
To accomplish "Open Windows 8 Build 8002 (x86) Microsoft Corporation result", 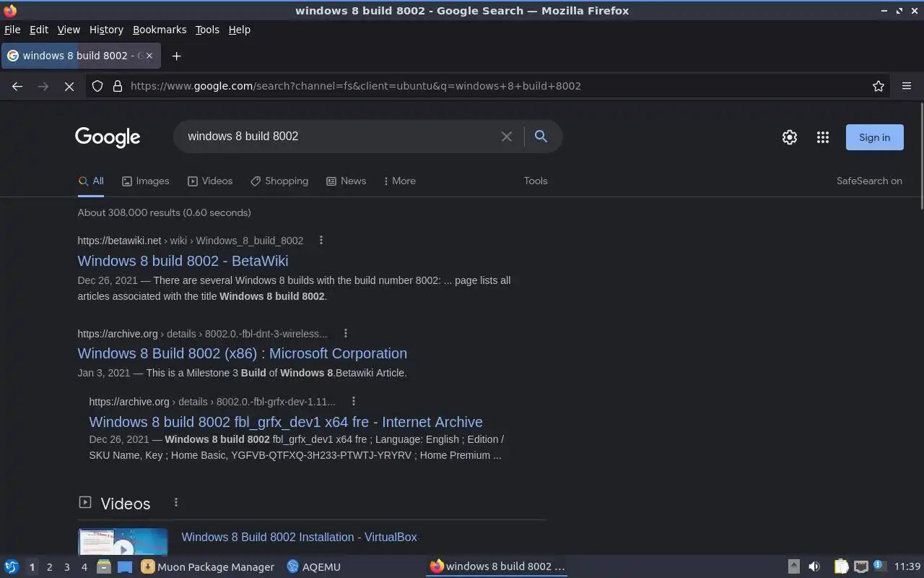I will [x=242, y=353].
